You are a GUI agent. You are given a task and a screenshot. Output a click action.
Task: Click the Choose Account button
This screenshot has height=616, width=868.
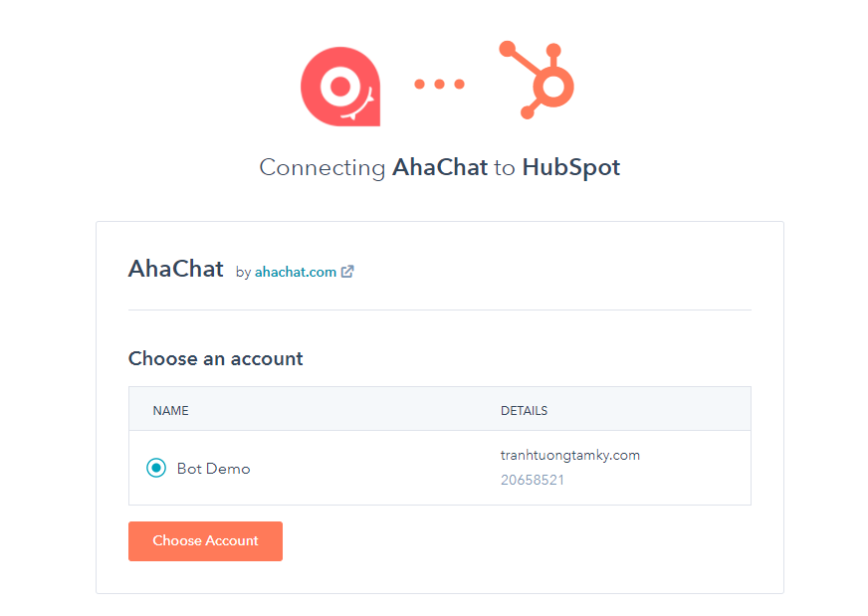click(x=205, y=541)
